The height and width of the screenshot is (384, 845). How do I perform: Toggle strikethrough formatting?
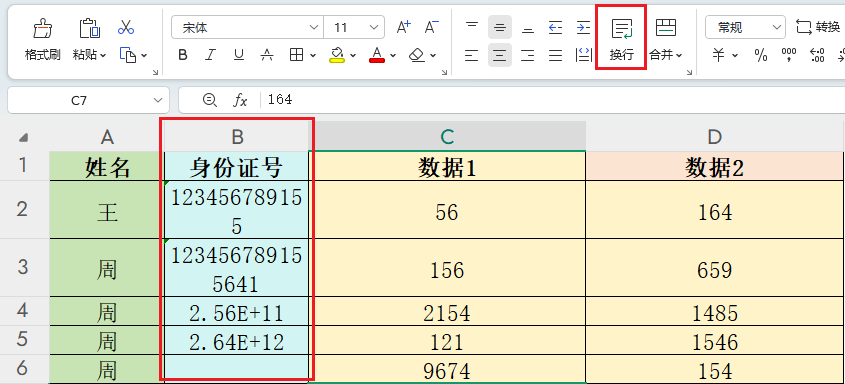pyautogui.click(x=266, y=54)
